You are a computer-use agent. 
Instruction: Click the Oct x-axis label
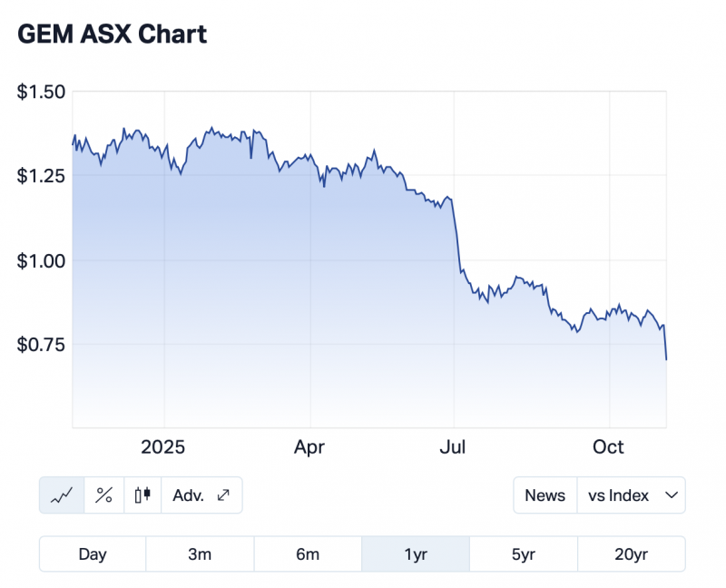pyautogui.click(x=608, y=447)
